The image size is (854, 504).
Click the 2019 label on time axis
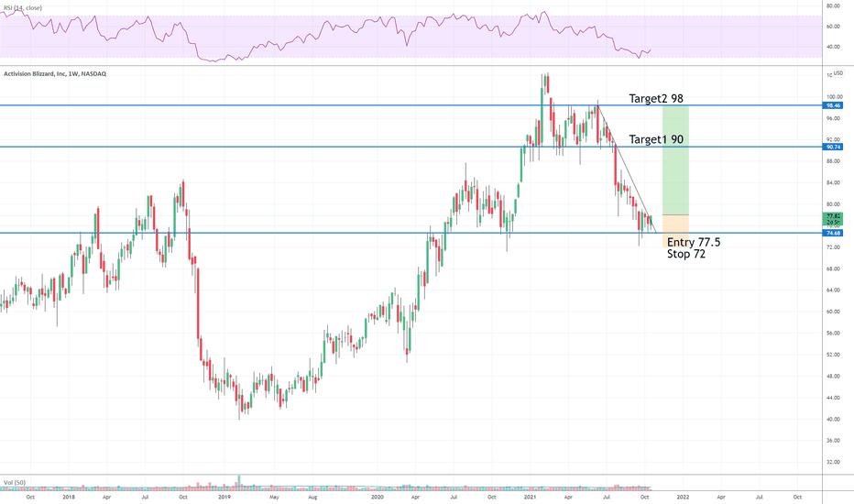224,497
